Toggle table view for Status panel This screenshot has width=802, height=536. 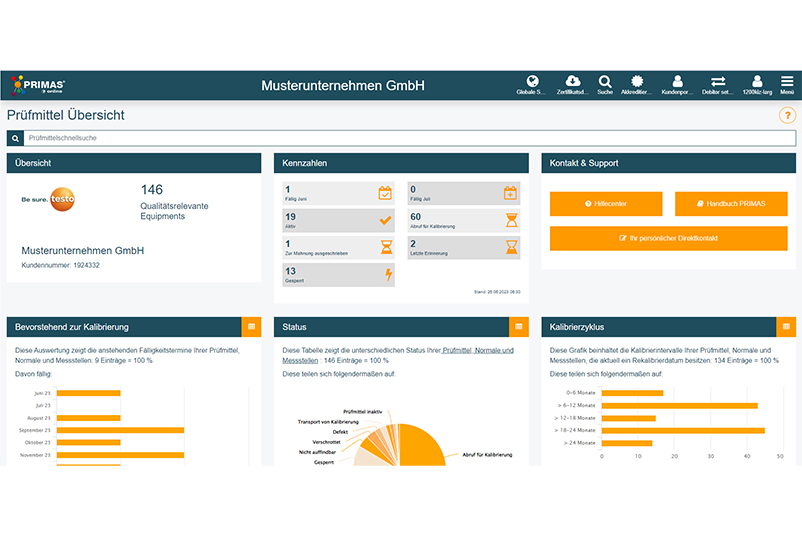[519, 327]
